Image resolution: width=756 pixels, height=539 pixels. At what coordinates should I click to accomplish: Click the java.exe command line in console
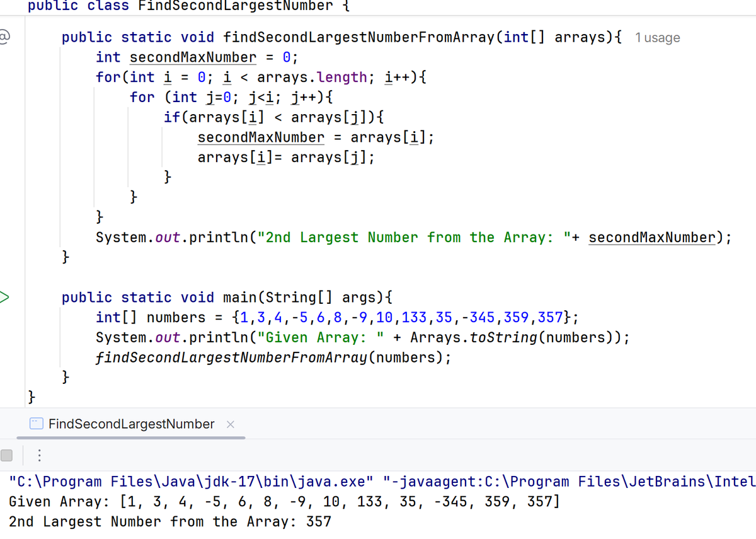pyautogui.click(x=382, y=482)
